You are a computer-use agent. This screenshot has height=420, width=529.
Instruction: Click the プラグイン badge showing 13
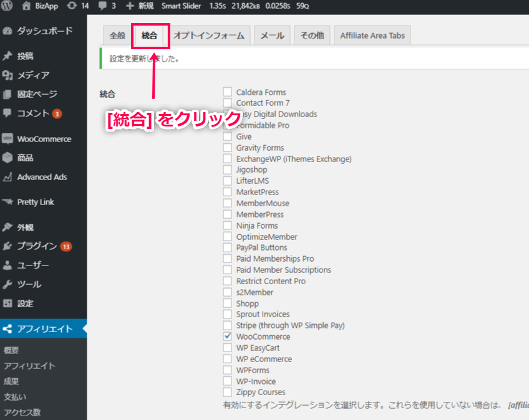click(66, 247)
